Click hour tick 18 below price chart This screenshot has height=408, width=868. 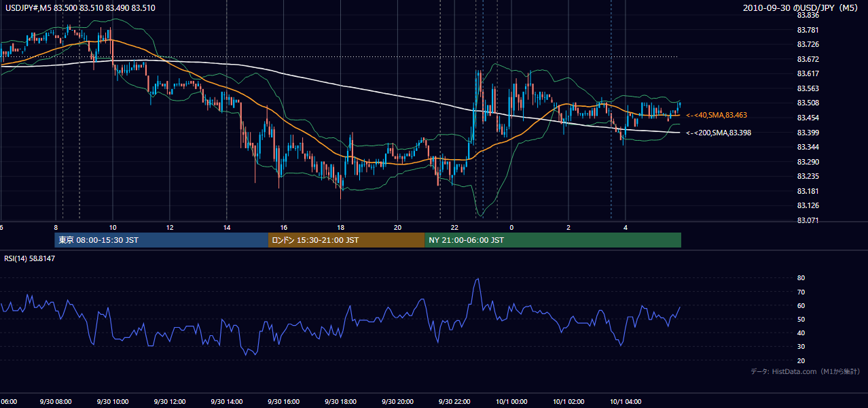[341, 228]
